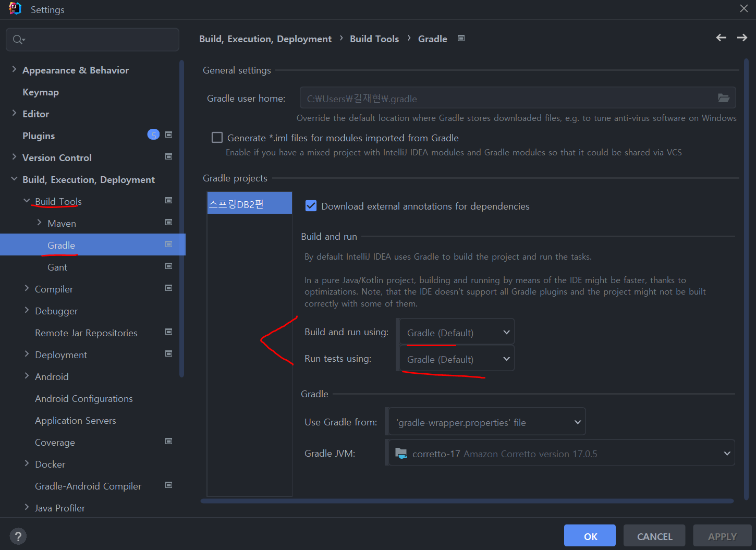
Task: Click project icon on Gant row
Action: 168,266
